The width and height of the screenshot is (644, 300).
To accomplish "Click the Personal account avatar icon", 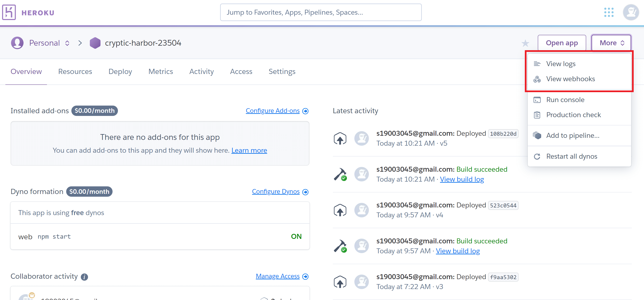I will 17,43.
